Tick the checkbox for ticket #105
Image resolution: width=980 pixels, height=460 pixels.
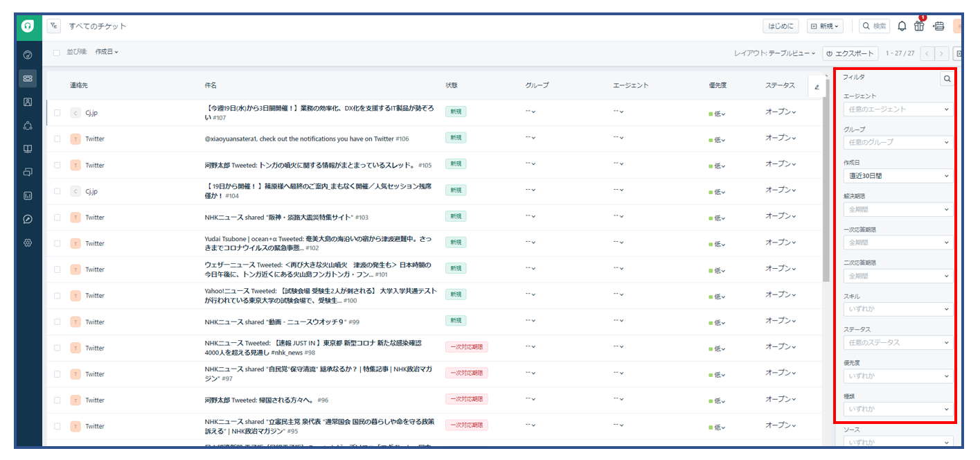pyautogui.click(x=57, y=165)
